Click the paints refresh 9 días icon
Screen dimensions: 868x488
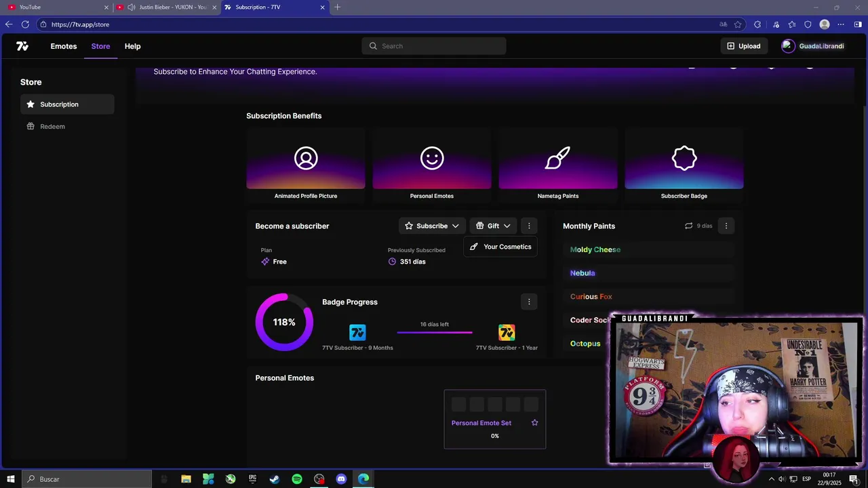coord(688,226)
